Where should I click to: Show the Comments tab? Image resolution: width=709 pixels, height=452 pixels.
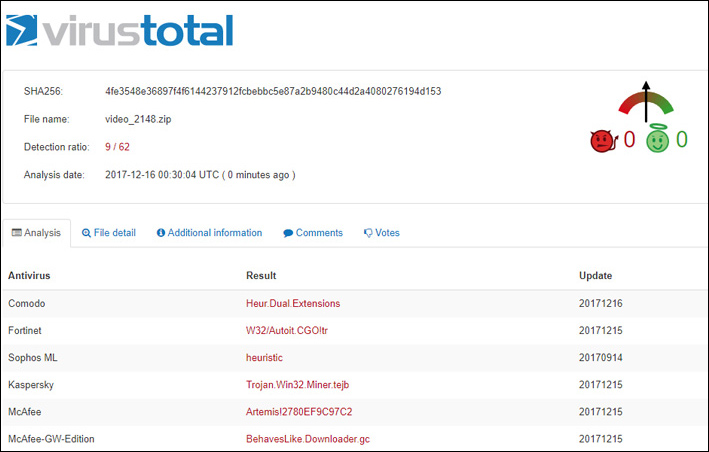pyautogui.click(x=313, y=233)
